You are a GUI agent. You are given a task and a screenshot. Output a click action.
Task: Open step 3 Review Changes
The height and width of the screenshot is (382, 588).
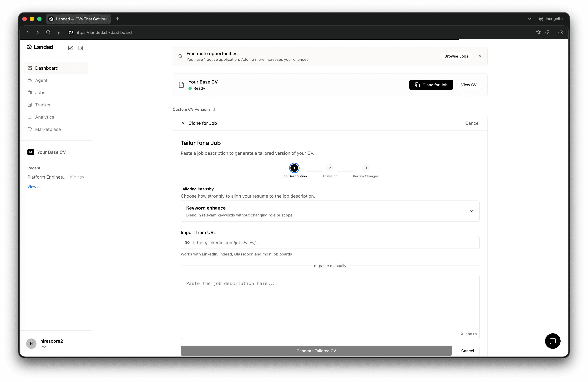[366, 168]
